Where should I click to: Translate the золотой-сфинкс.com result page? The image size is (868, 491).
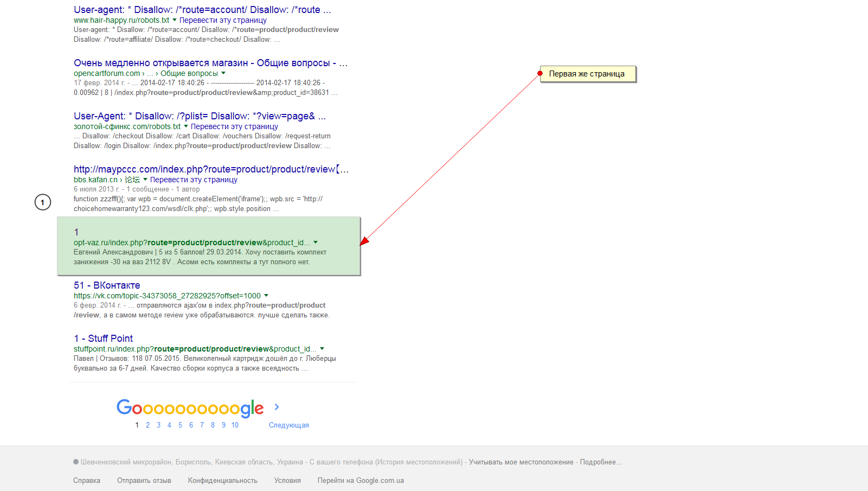(234, 126)
